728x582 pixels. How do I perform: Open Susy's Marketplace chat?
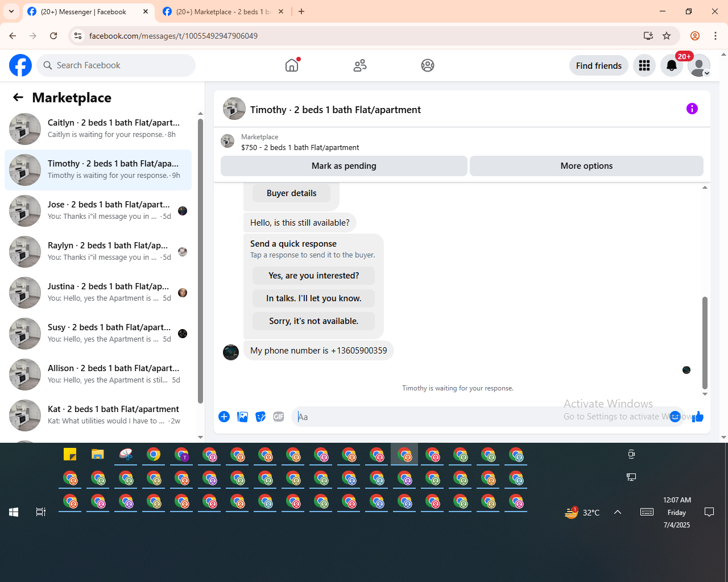98,334
